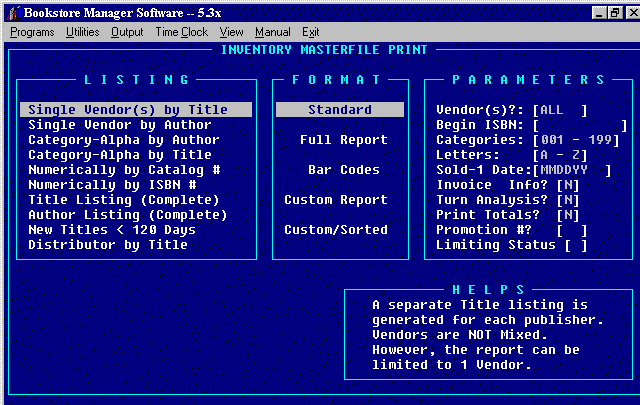Choose the Full Report format
Viewport: 640px width, 405px height.
(x=344, y=140)
